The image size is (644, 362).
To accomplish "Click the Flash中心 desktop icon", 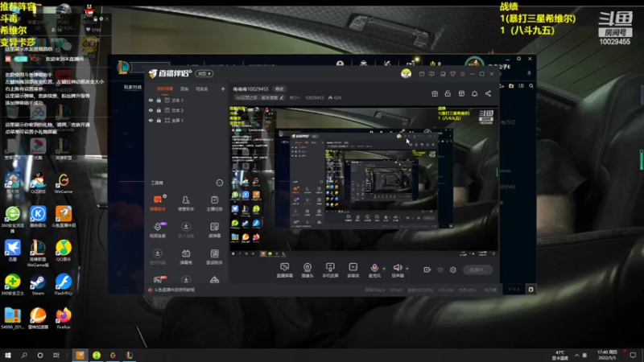I will 64,285.
